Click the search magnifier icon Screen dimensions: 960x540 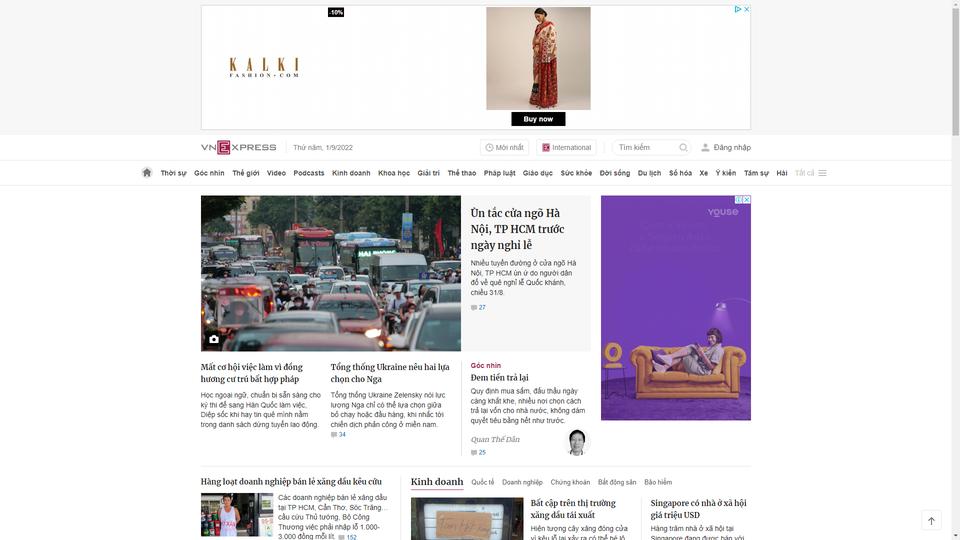coord(683,148)
